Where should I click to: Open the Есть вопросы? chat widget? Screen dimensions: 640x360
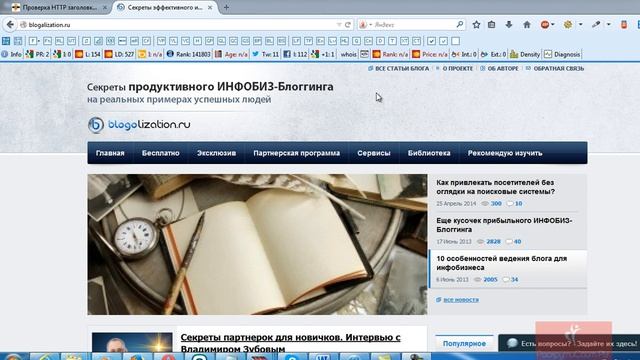[569, 344]
